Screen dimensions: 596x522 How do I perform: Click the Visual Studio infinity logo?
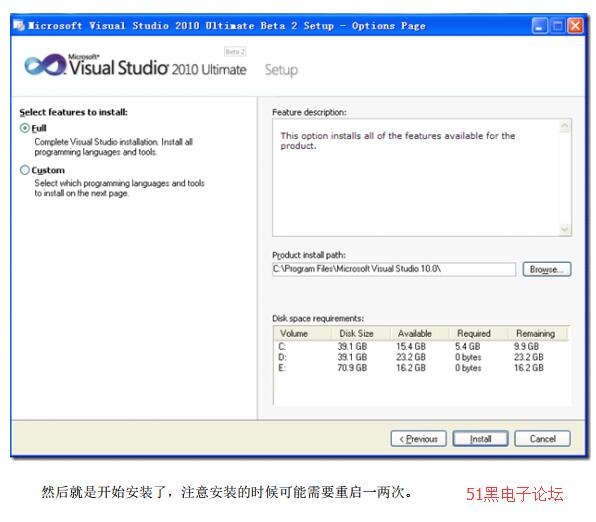pos(45,65)
